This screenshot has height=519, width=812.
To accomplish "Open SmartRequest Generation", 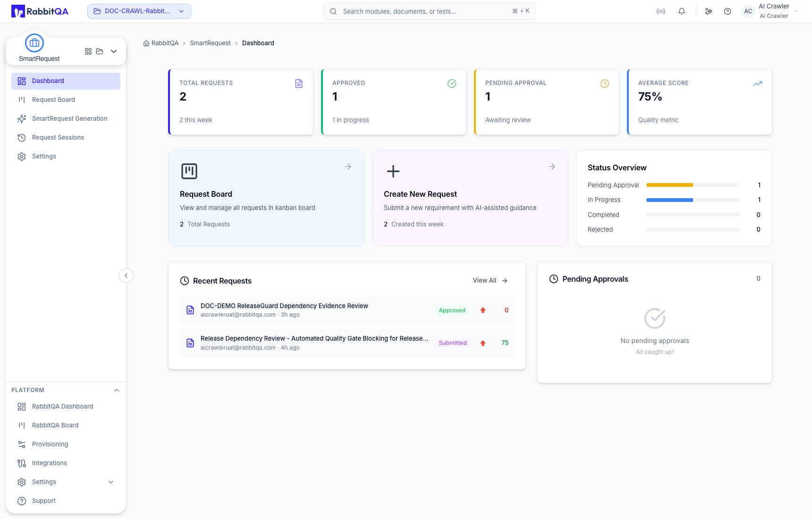I will point(66,119).
